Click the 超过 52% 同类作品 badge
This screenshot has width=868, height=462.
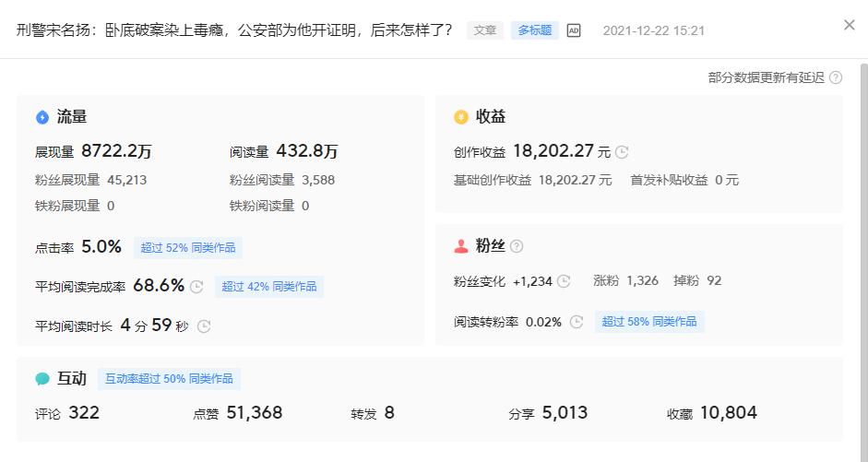(x=188, y=247)
